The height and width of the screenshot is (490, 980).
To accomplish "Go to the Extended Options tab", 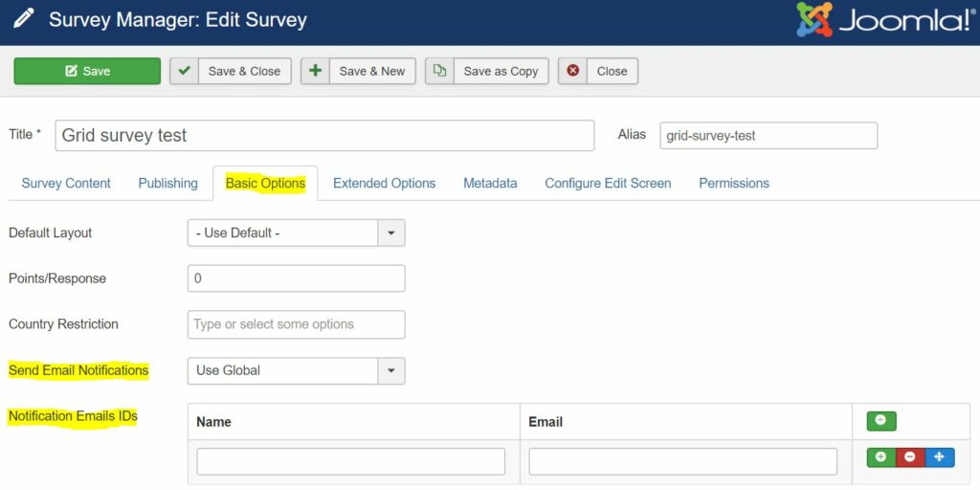I will coord(384,183).
